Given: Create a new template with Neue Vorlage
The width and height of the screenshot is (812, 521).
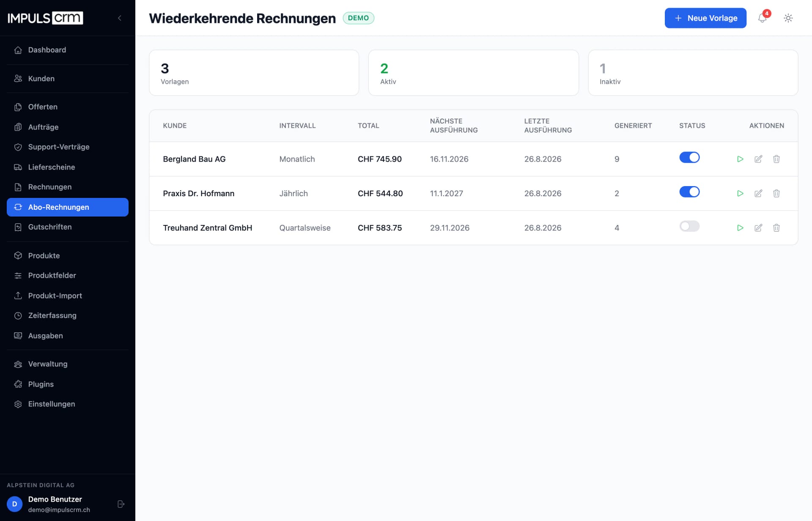Looking at the screenshot, I should (x=705, y=18).
